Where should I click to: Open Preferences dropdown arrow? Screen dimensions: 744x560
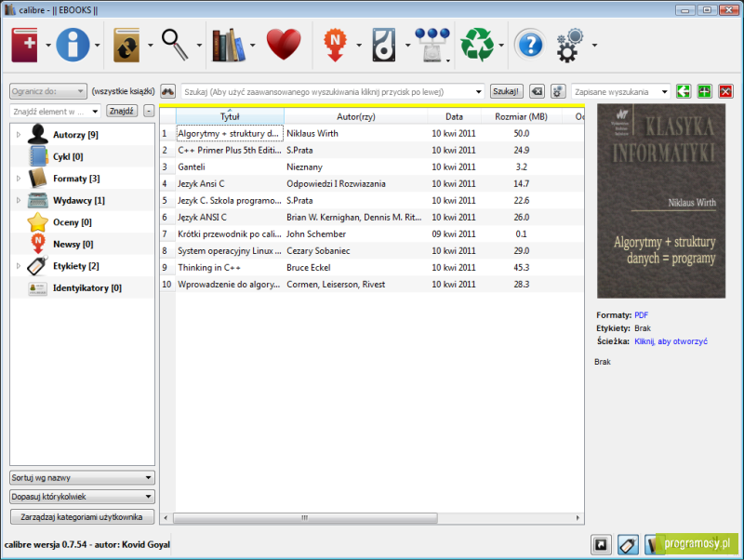tap(594, 45)
